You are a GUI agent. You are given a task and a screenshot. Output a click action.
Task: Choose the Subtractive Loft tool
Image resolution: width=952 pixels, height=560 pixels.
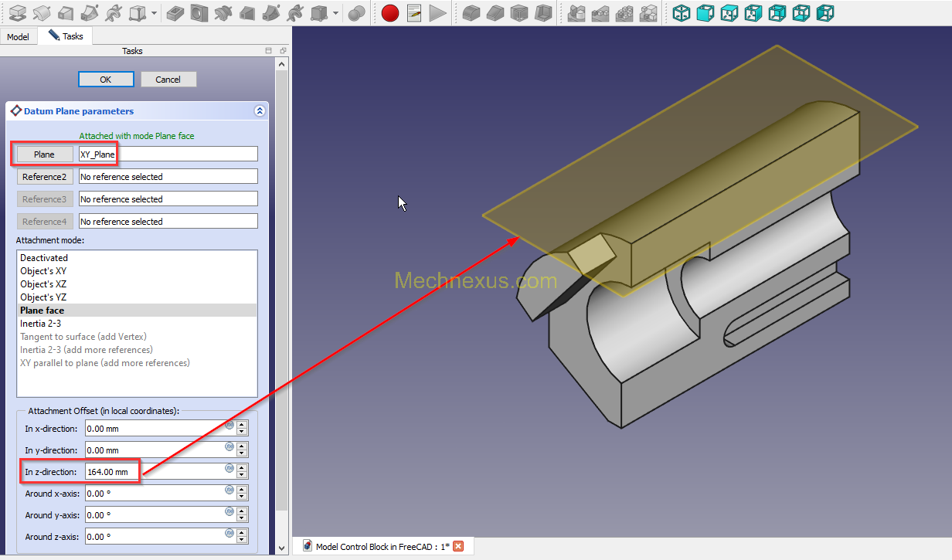click(247, 12)
